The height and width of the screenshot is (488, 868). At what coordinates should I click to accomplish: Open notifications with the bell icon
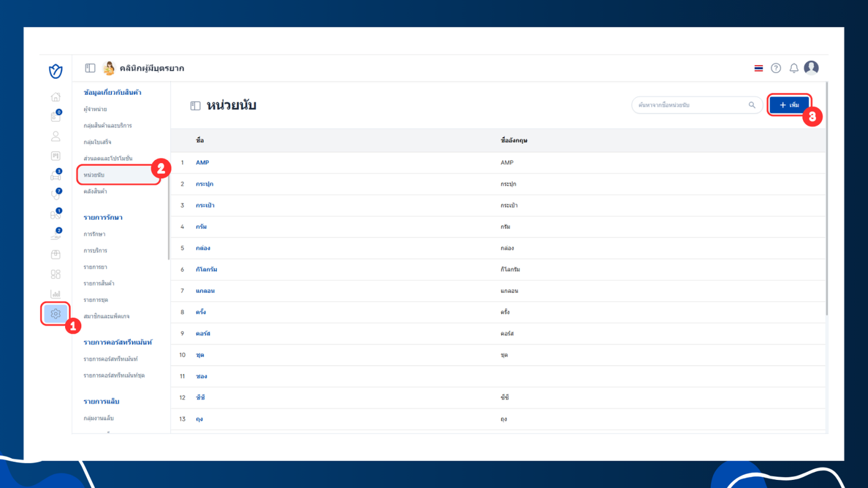click(x=794, y=68)
